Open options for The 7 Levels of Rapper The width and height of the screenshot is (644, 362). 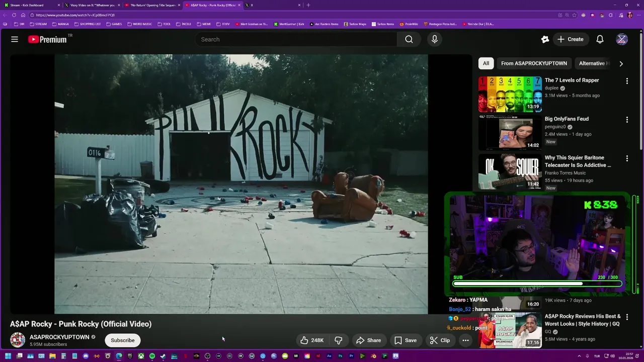(x=627, y=81)
